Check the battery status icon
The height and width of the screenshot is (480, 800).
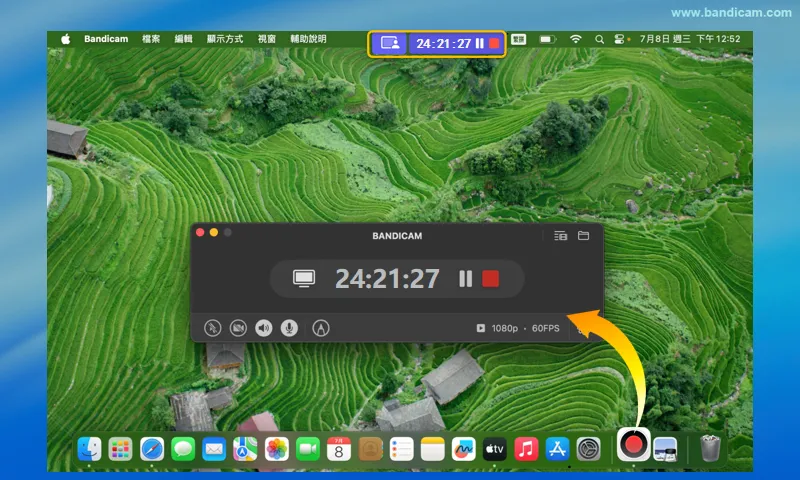(x=547, y=39)
